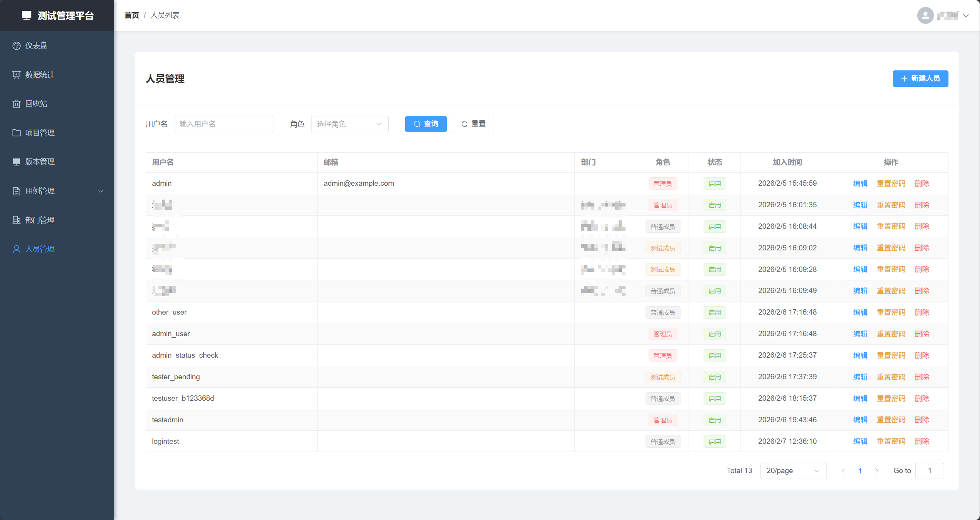The image size is (980, 520).
Task: Expand the 用例管理 submenu chevron
Action: point(101,191)
